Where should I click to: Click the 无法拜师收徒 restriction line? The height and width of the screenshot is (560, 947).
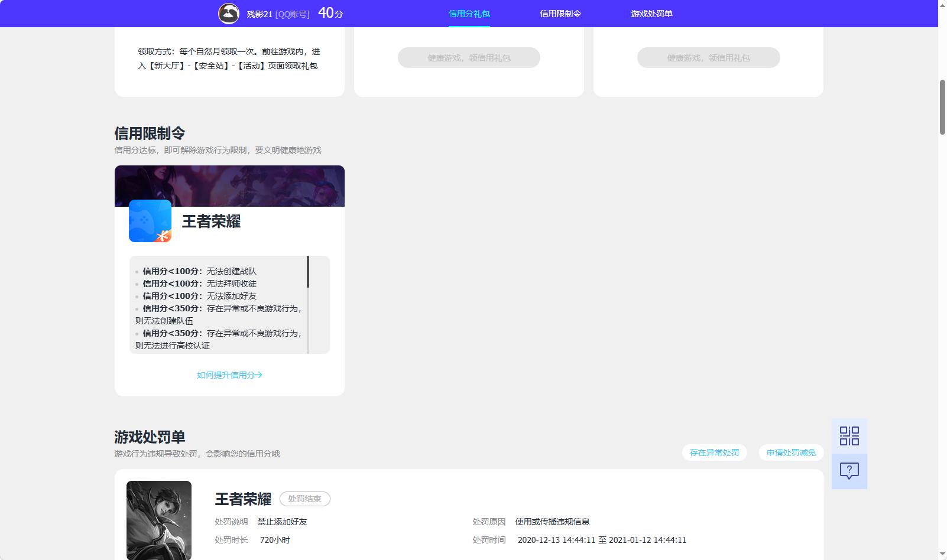pos(200,284)
